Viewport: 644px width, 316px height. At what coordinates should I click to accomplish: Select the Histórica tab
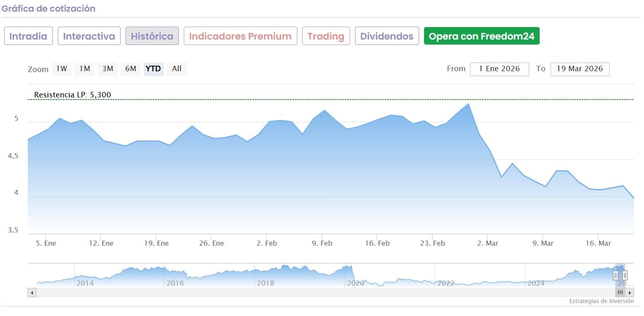(x=152, y=36)
